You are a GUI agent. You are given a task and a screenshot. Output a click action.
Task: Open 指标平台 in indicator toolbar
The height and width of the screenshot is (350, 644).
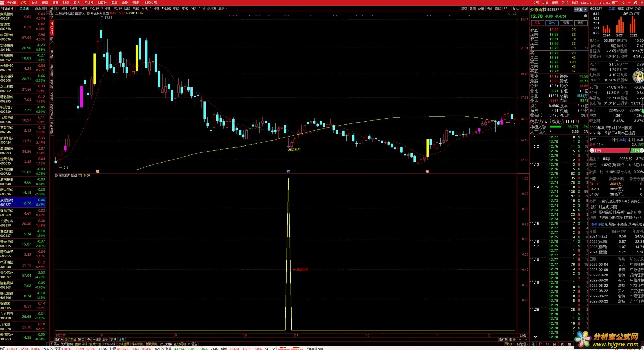click(x=70, y=339)
